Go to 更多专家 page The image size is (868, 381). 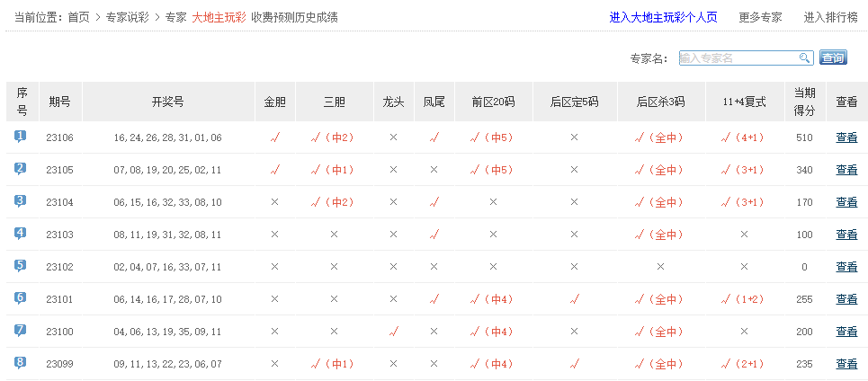(760, 17)
